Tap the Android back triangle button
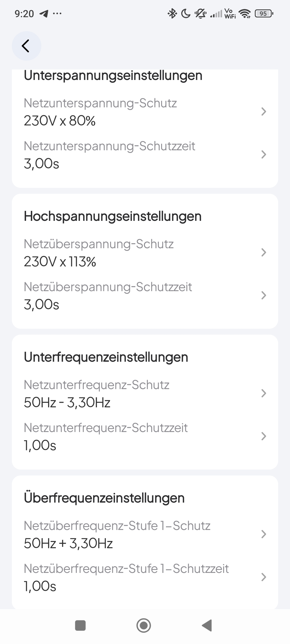Screen dimensions: 290x644 [207, 625]
